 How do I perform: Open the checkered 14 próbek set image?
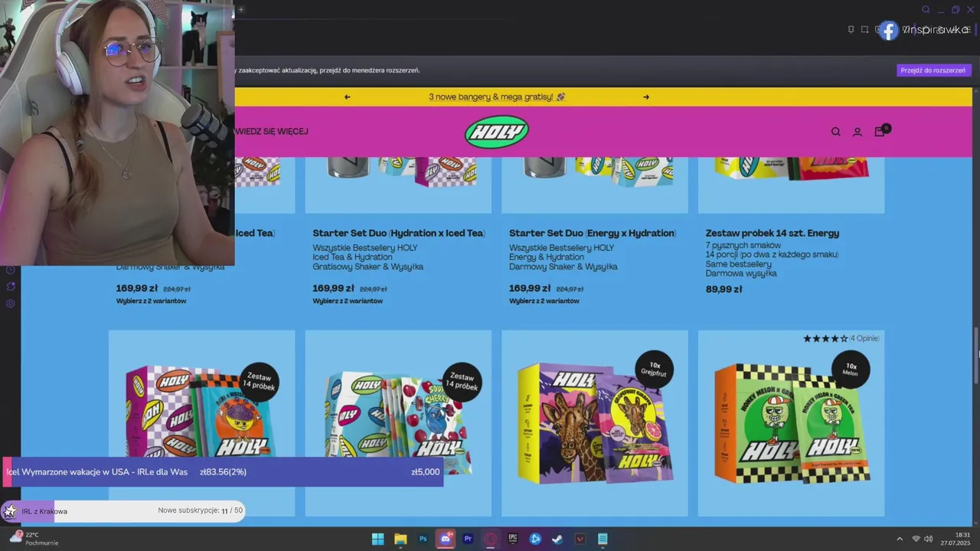[x=201, y=423]
